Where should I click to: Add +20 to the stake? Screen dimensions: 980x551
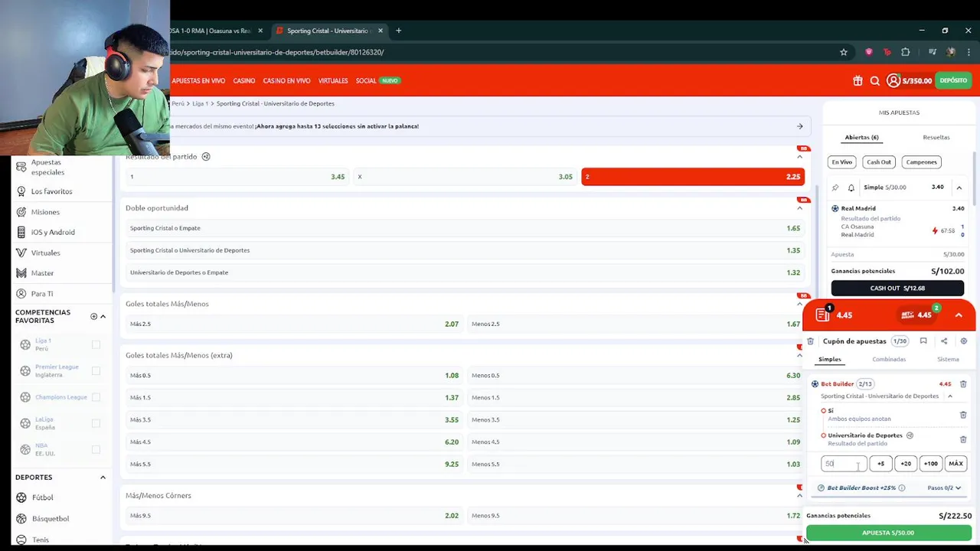(906, 464)
